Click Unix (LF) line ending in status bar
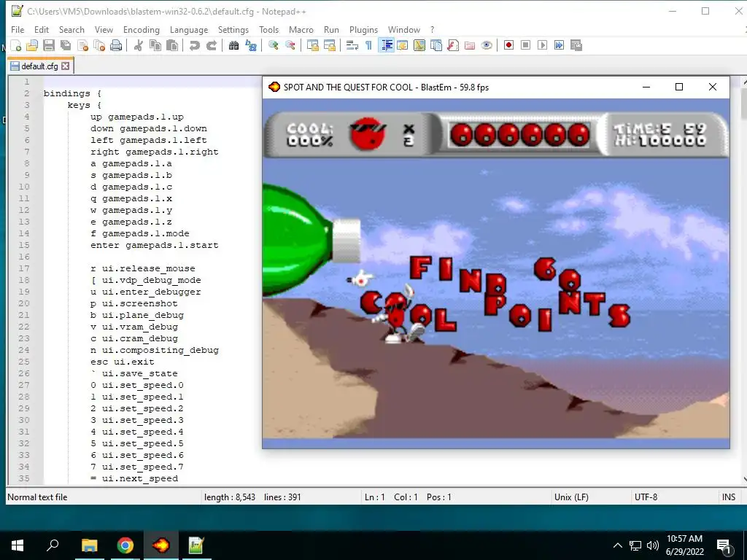The height and width of the screenshot is (560, 747). [571, 497]
